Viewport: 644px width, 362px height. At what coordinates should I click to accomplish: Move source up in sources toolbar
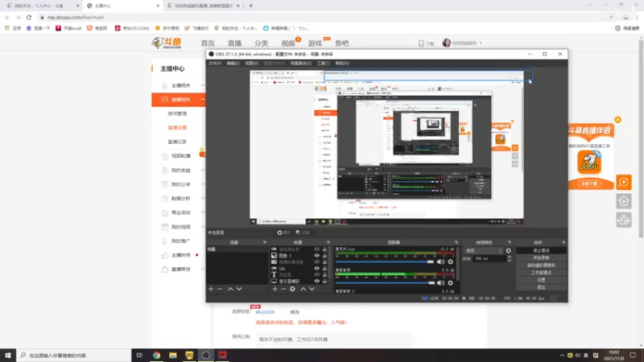pyautogui.click(x=303, y=289)
